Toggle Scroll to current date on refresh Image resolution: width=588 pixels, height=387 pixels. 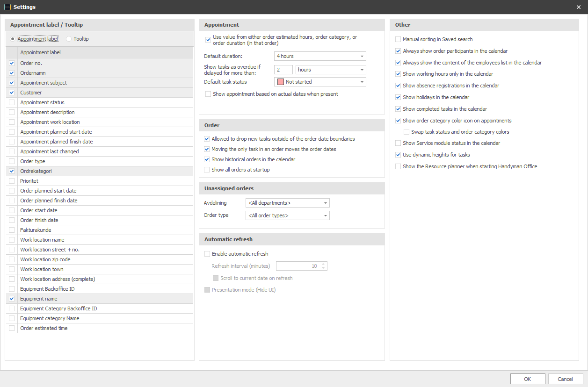coord(216,278)
